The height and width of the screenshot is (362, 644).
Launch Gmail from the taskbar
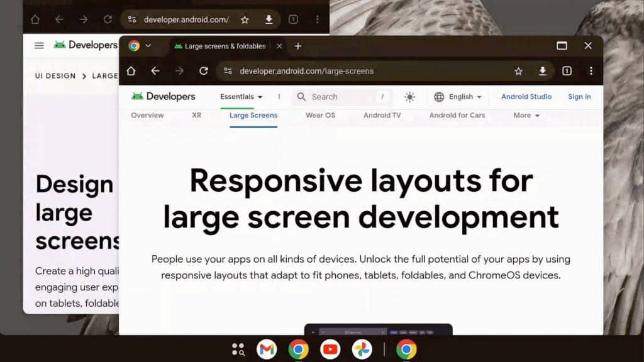pos(267,349)
